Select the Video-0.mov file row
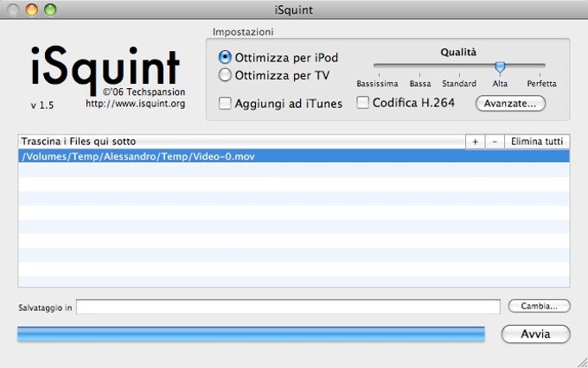This screenshot has width=588, height=368. pyautogui.click(x=294, y=156)
